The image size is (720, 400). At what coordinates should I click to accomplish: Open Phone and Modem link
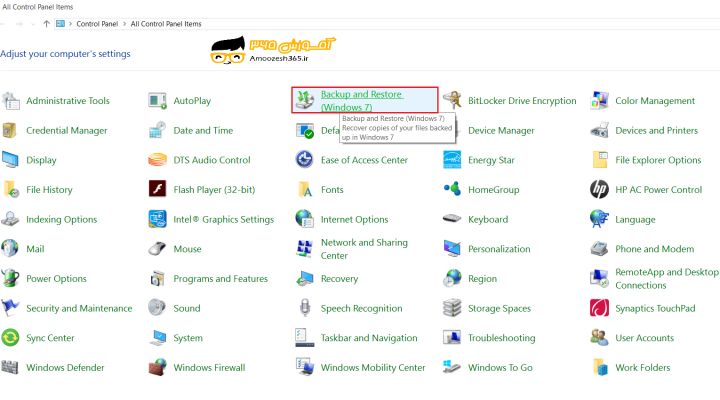654,249
